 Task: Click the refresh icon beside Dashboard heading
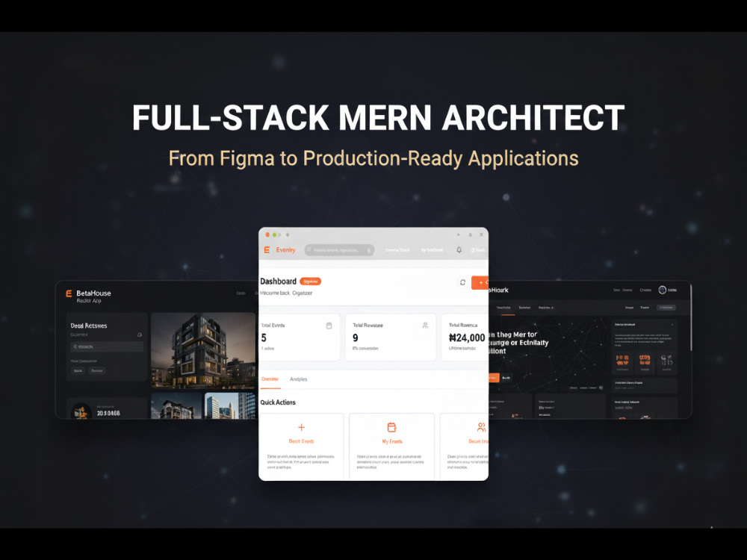click(462, 282)
